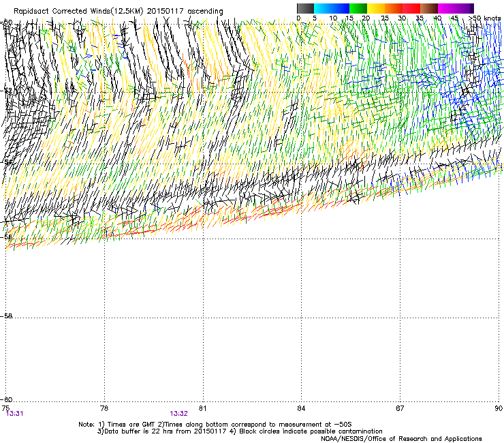Screen dimensions: 504x443
Task: Click the orange 25-30 knots legend swatch
Action: [x=394, y=8]
